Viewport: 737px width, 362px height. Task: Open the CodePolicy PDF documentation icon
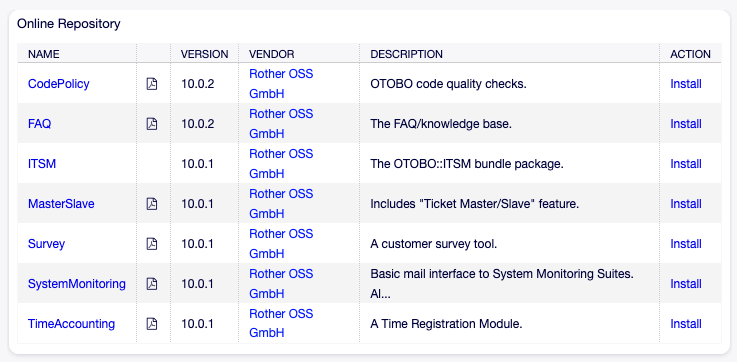(x=152, y=84)
